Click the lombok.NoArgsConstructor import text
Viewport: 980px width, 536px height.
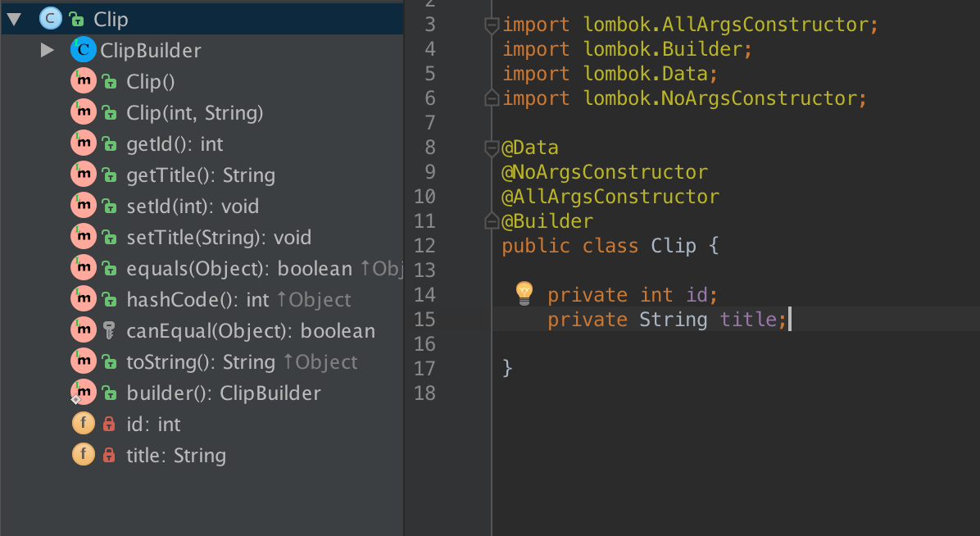click(x=724, y=98)
